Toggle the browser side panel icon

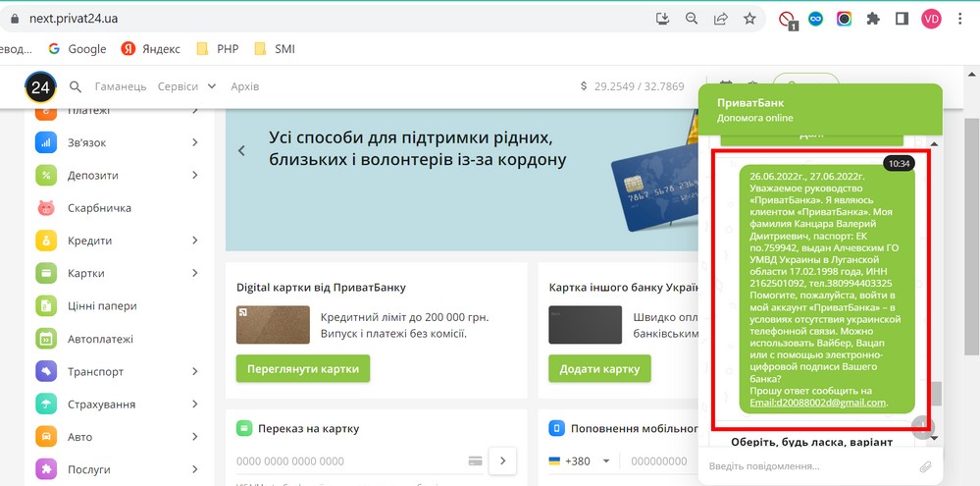[902, 19]
